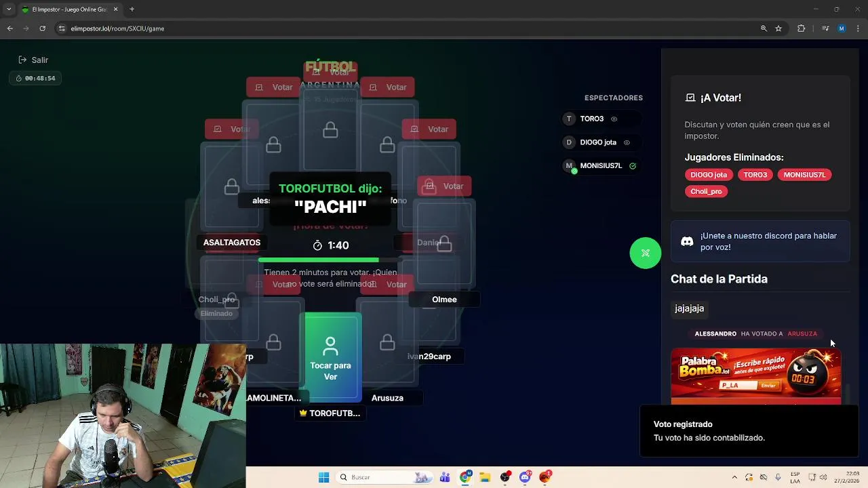The image size is (868, 488).
Task: Click the stopwatch icon beside 1:40
Action: [x=317, y=245]
